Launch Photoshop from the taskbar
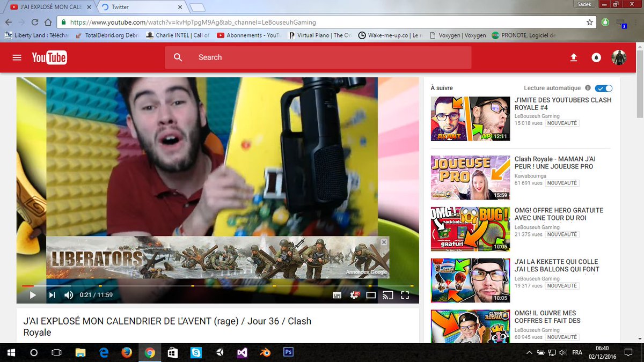This screenshot has height=362, width=644. [x=288, y=352]
